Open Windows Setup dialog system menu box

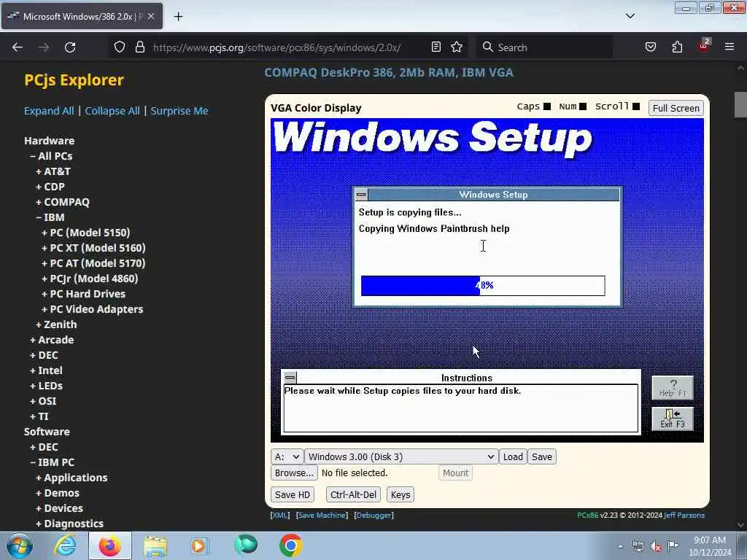click(361, 194)
